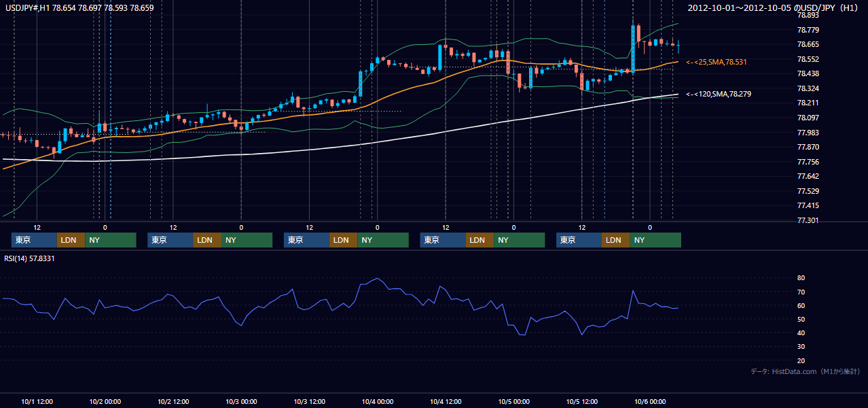Viewport: 868px width, 408px height.
Task: Click the 10/4 12:00 date label
Action: coord(446,401)
